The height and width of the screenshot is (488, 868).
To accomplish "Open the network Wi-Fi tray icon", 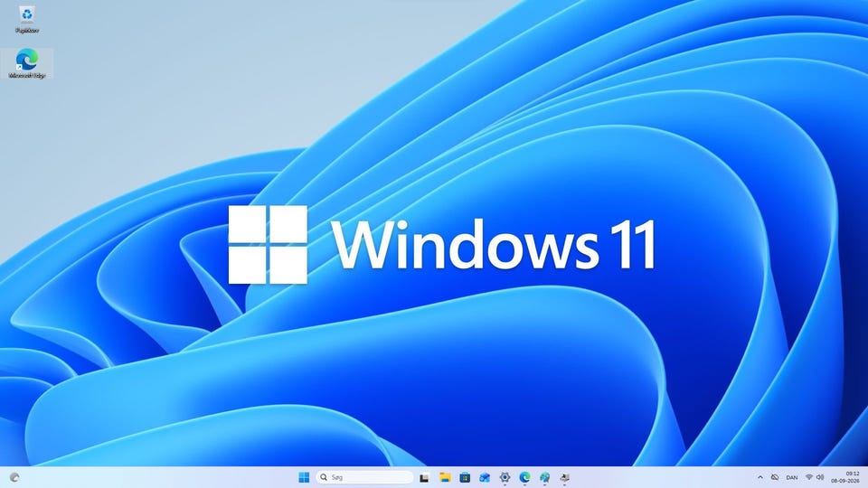I will pos(809,477).
